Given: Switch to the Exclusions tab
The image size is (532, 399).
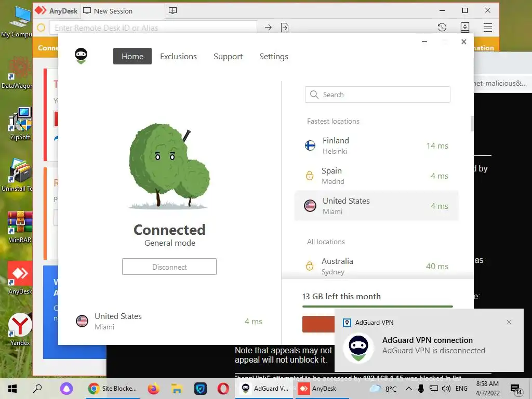Looking at the screenshot, I should (x=179, y=56).
